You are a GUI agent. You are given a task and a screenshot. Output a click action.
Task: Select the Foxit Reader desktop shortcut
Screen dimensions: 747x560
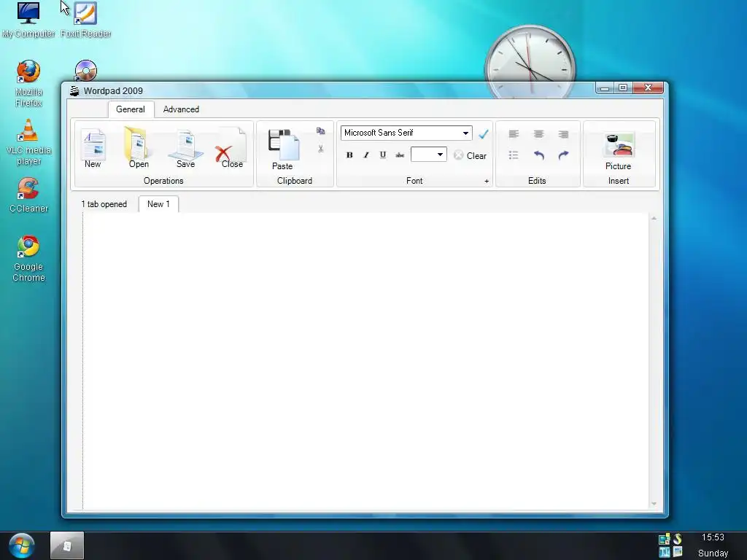(86, 20)
